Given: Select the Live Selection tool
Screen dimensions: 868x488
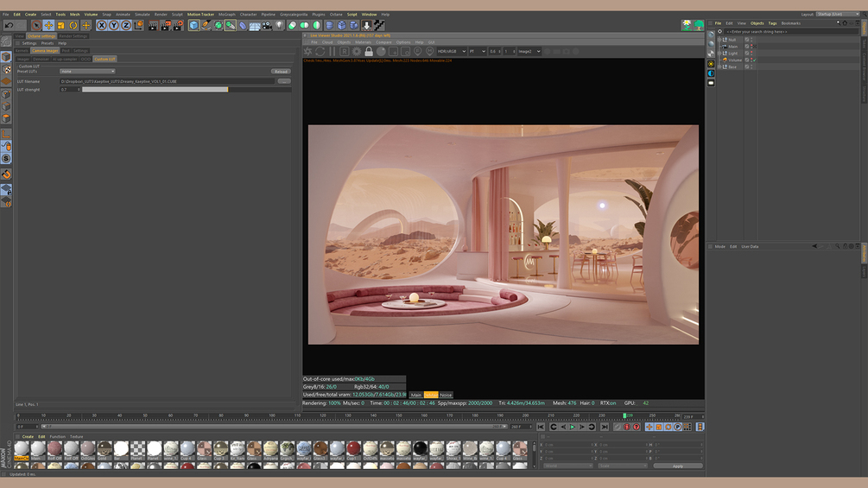Looking at the screenshot, I should coord(36,25).
